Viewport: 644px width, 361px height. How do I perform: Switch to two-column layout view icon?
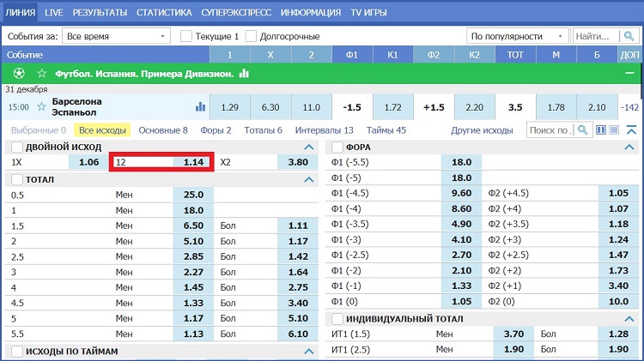(x=601, y=129)
